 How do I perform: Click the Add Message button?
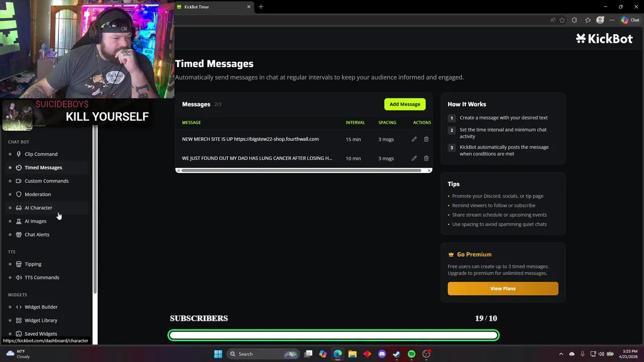point(405,104)
